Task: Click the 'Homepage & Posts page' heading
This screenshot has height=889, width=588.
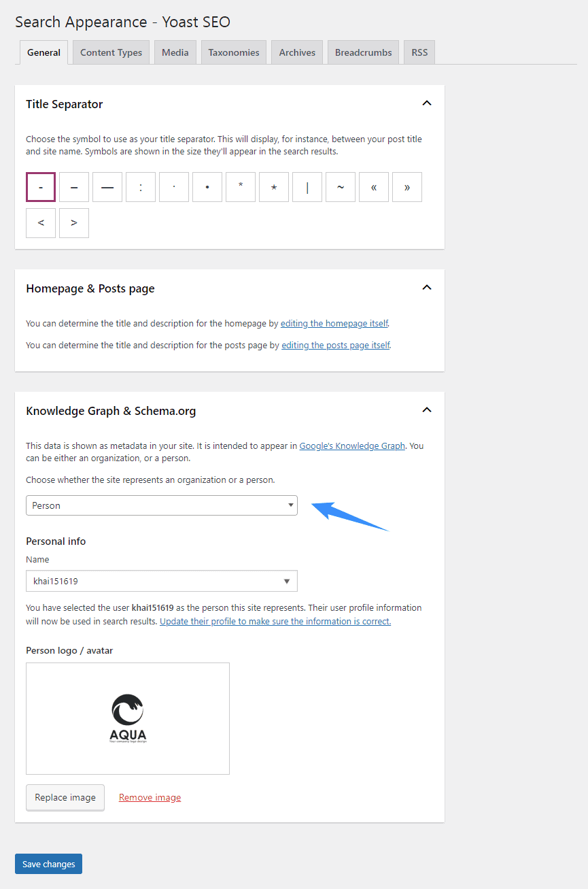Action: click(x=90, y=288)
